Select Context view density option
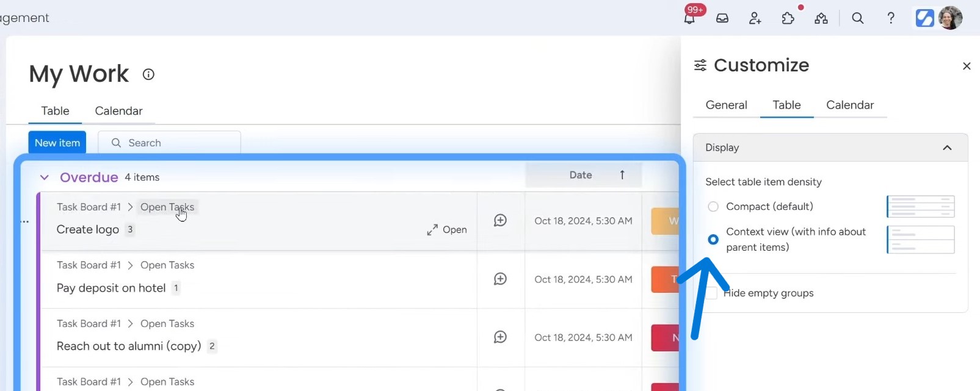 tap(713, 239)
